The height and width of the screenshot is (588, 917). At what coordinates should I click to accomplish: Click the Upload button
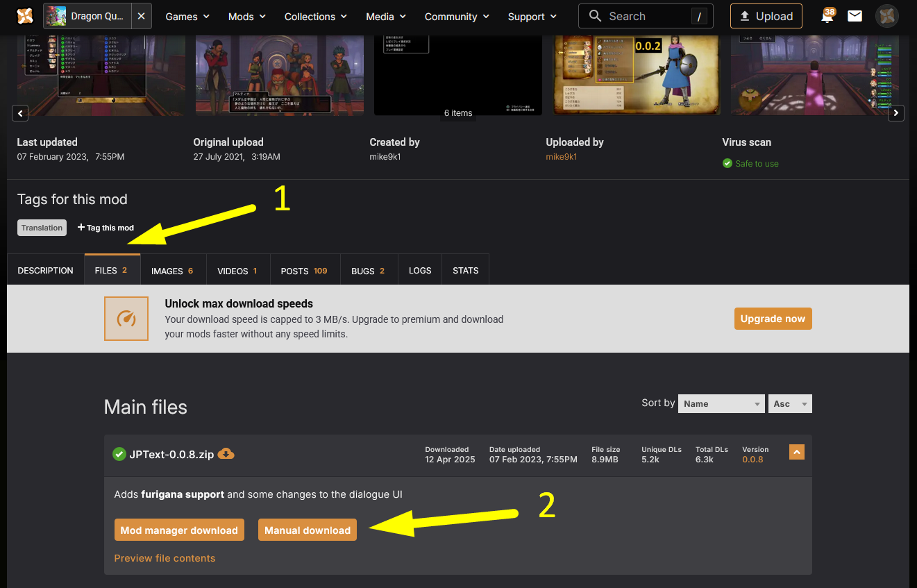tap(766, 16)
